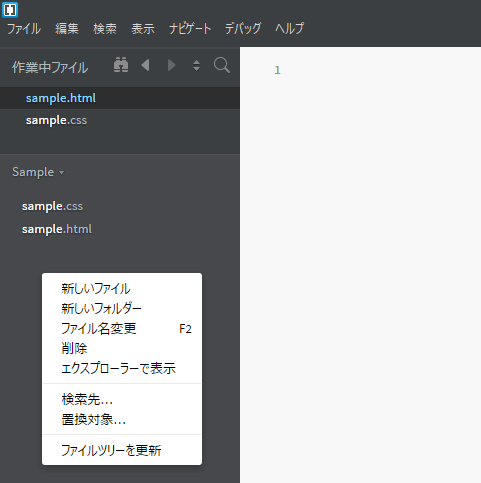Click the up-down split view arrows icon
The height and width of the screenshot is (483, 481).
point(197,65)
